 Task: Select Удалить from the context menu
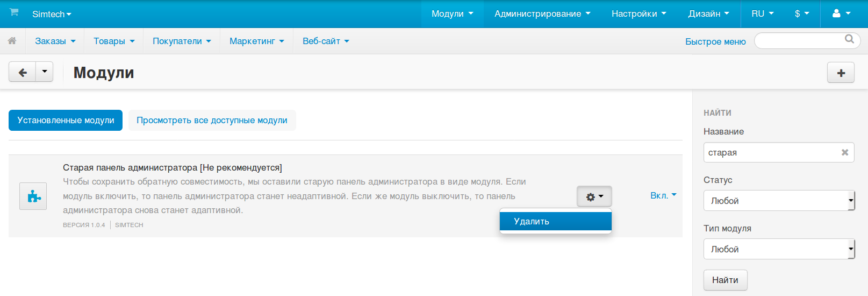(555, 221)
